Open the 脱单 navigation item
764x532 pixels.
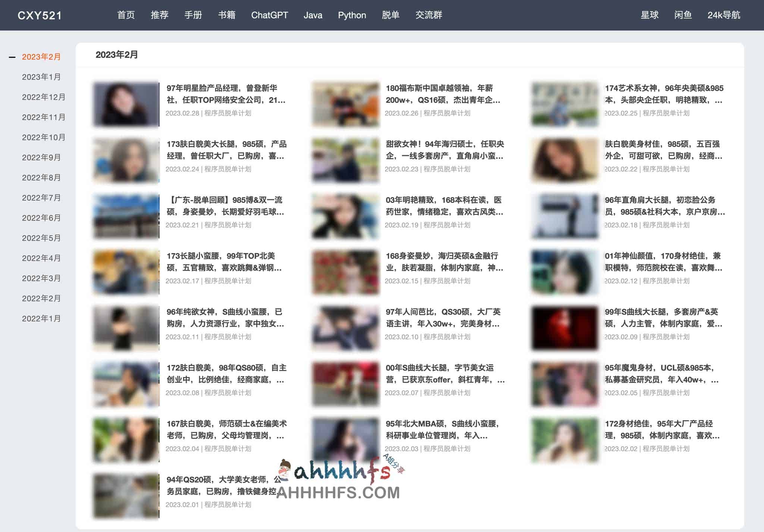pos(391,15)
